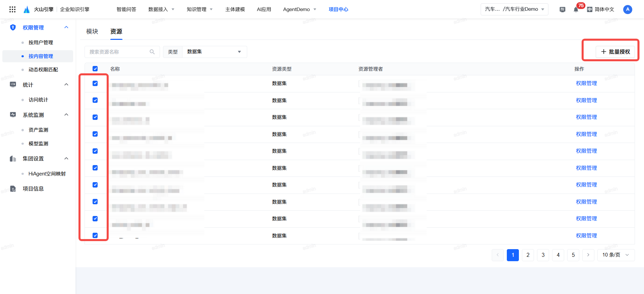Viewport: 644px width, 294px height.
Task: Go to page 3 in pagination
Action: click(x=543, y=255)
